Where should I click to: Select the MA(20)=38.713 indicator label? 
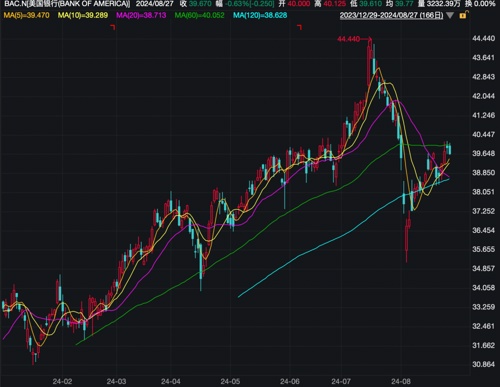click(x=141, y=15)
